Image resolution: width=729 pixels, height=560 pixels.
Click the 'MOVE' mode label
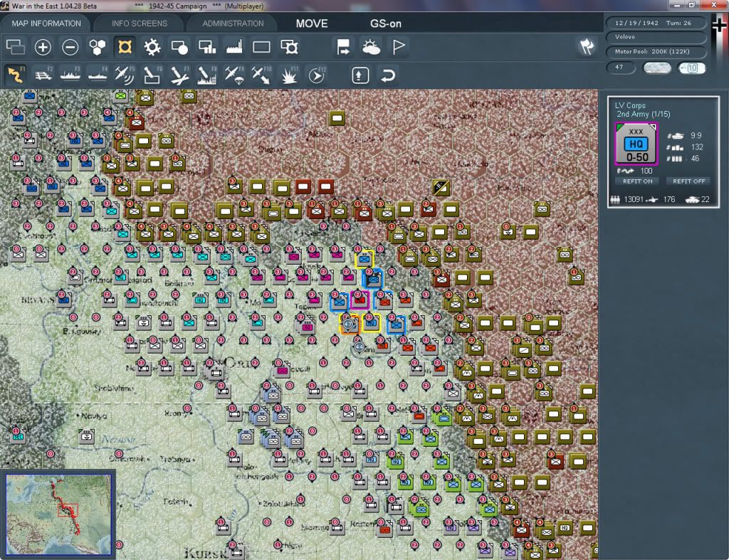[x=312, y=23]
